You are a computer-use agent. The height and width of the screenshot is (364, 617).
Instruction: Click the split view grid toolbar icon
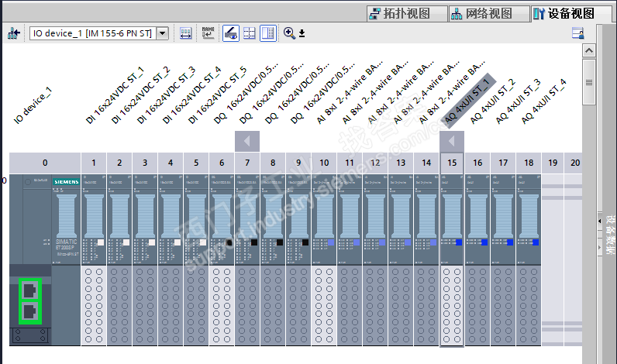(x=249, y=33)
